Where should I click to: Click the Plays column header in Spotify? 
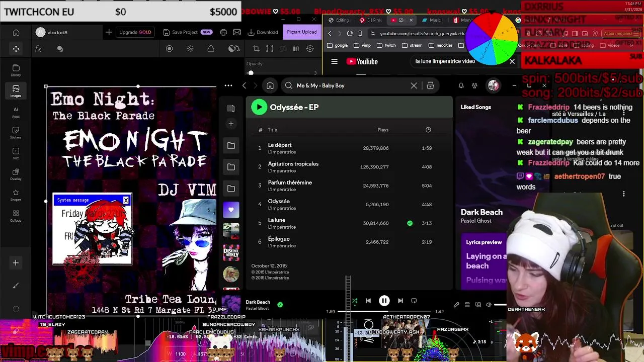click(x=383, y=130)
